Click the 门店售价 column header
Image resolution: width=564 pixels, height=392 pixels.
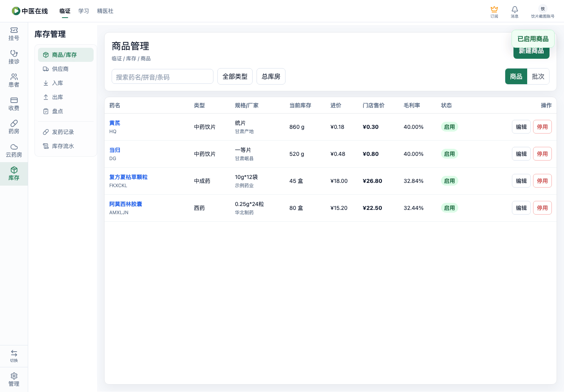click(x=374, y=105)
